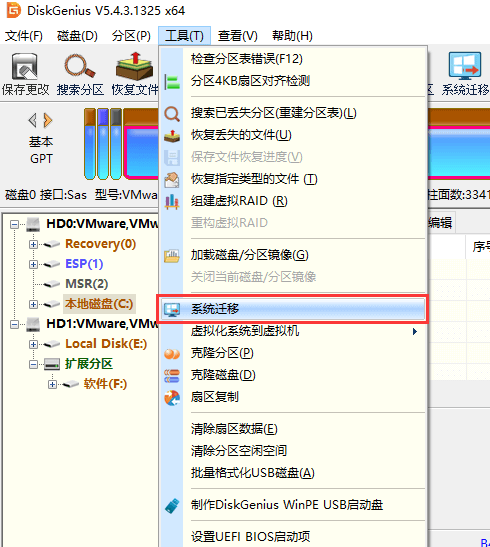The width and height of the screenshot is (490, 547).
Task: Click 制作DiskGenius WinPE USB启动盘 entry
Action: (287, 505)
